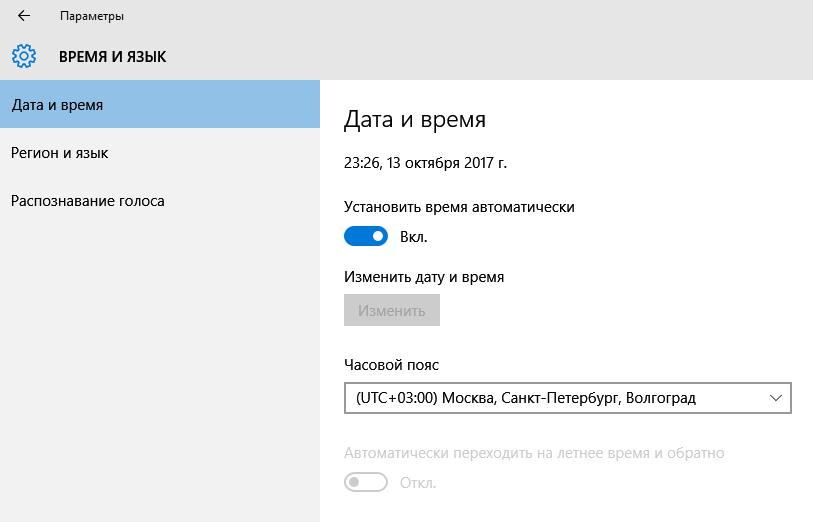
Task: Click the Откл. label beside the disabled switch
Action: pyautogui.click(x=417, y=483)
